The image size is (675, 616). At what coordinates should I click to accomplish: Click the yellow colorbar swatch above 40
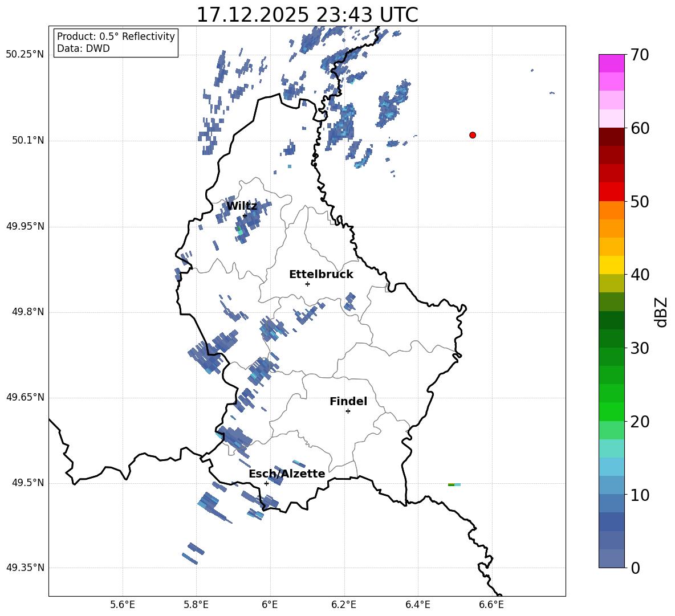click(611, 265)
